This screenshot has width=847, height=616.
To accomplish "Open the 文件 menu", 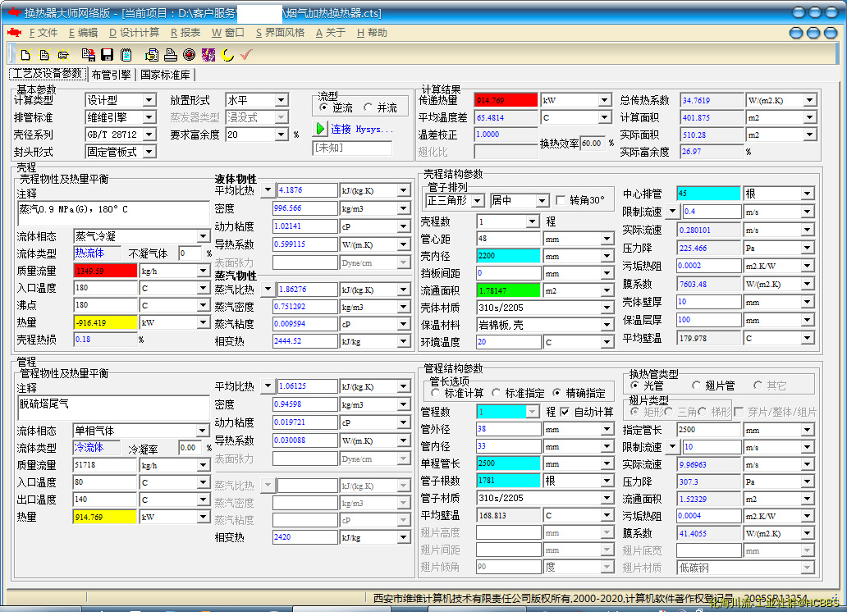I will tap(43, 33).
